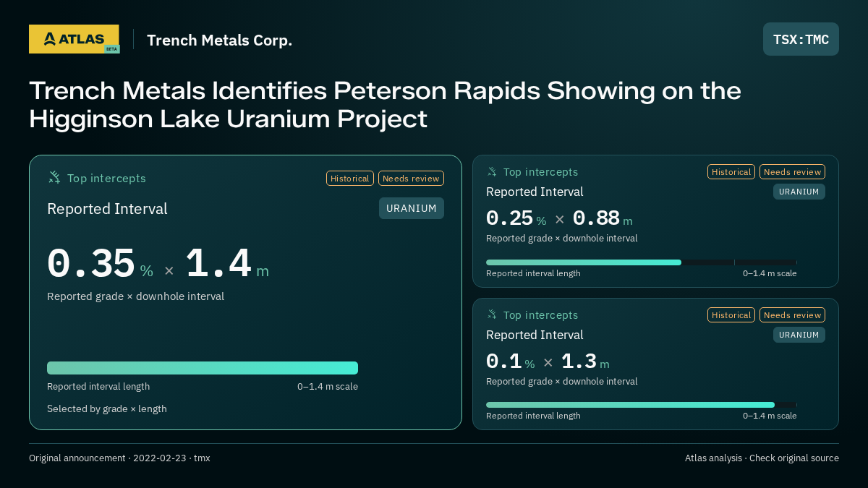The image size is (868, 488).
Task: Click 'Reported interval length' on the 0.35% card
Action: pos(98,387)
